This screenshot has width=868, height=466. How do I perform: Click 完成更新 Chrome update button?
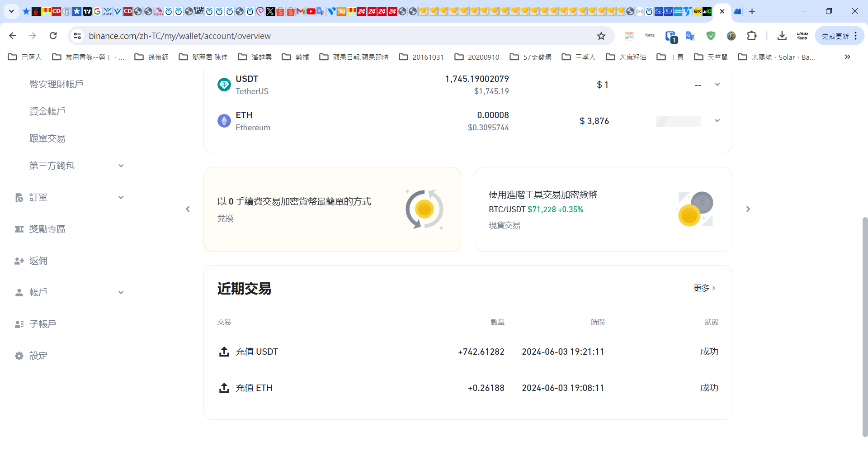tap(839, 36)
